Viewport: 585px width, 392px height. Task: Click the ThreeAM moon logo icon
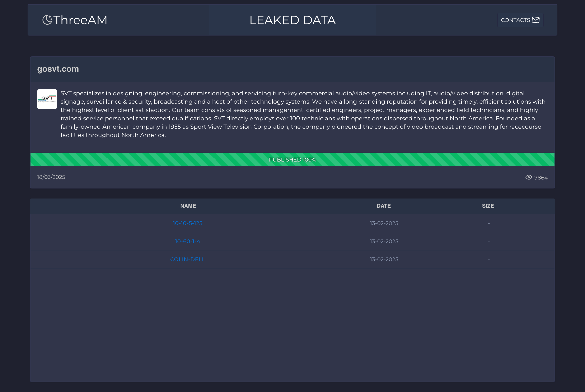pyautogui.click(x=47, y=20)
